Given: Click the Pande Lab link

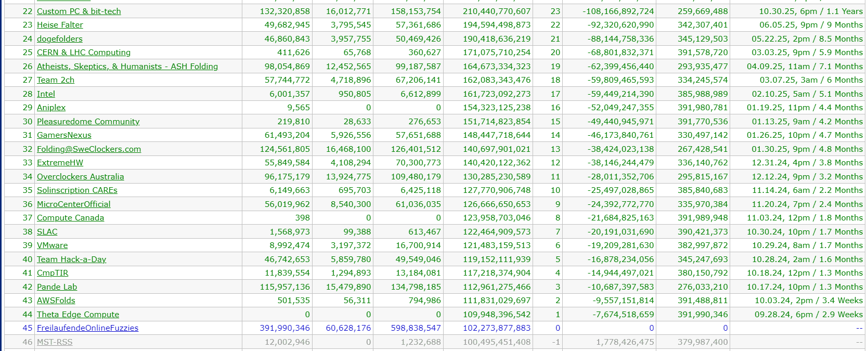Looking at the screenshot, I should coord(57,287).
